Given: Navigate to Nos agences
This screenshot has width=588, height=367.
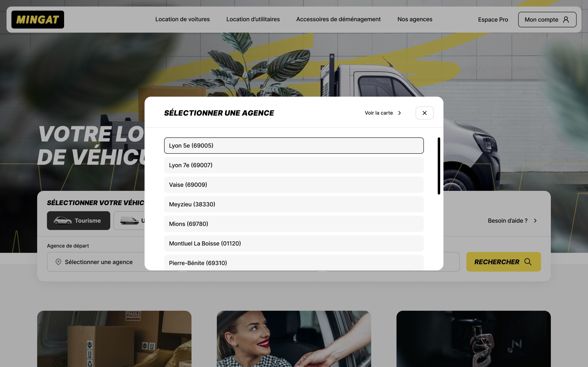Looking at the screenshot, I should [x=415, y=19].
